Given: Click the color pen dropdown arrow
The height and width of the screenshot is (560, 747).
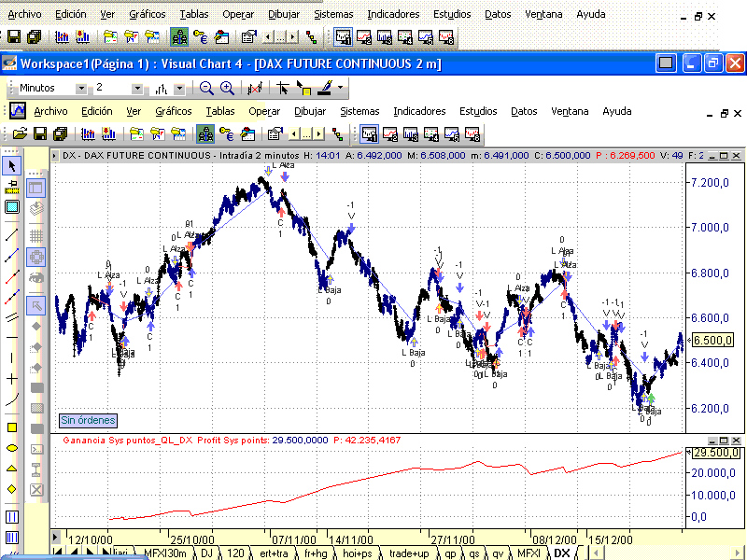Looking at the screenshot, I should point(340,88).
